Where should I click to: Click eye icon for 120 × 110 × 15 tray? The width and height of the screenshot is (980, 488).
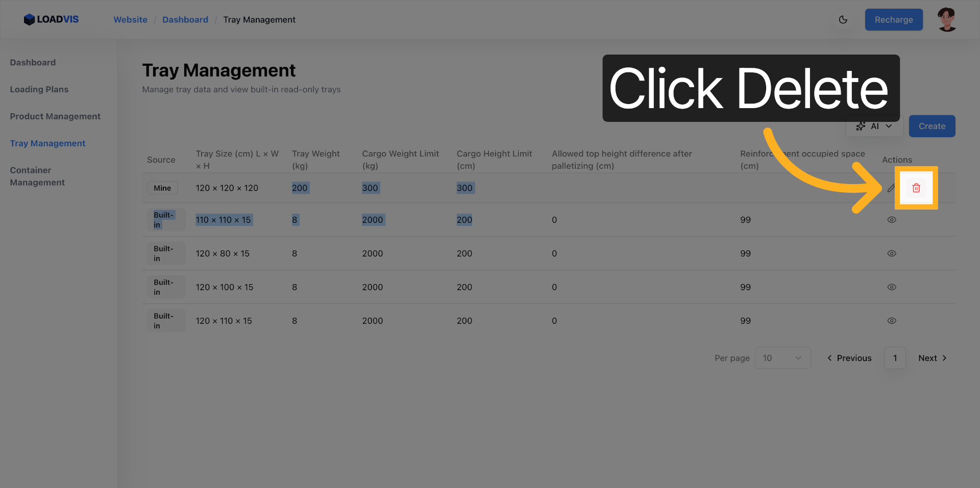click(x=891, y=321)
